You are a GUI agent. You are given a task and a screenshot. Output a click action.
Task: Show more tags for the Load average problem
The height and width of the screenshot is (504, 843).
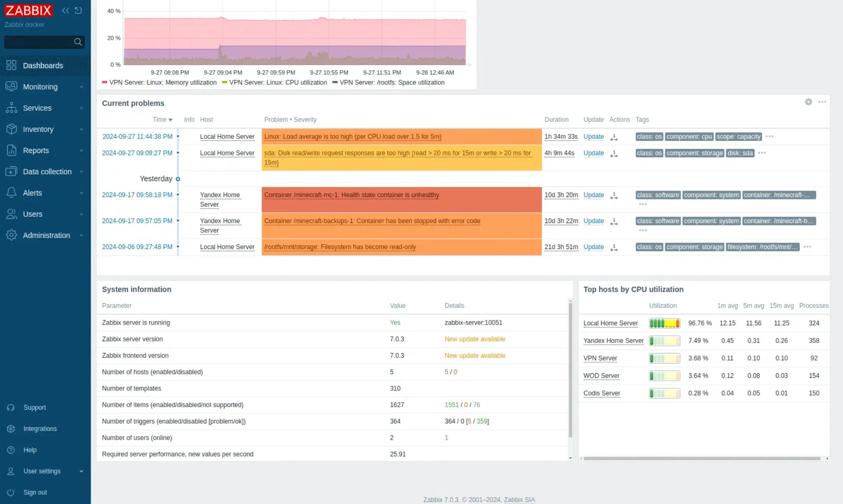pos(770,137)
